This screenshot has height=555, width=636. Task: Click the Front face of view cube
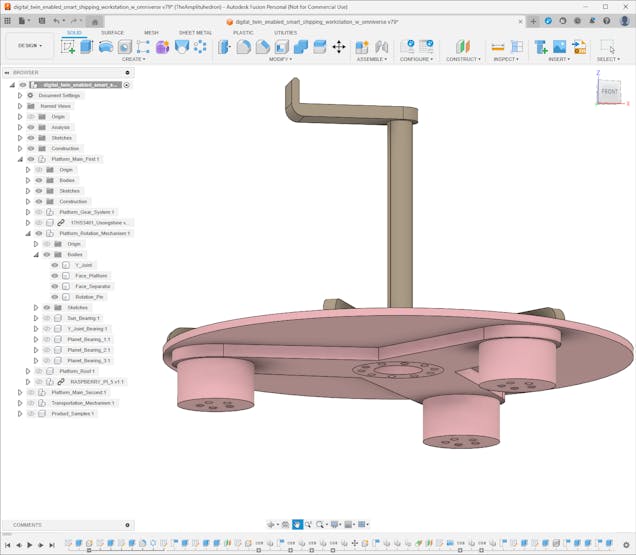[x=609, y=91]
